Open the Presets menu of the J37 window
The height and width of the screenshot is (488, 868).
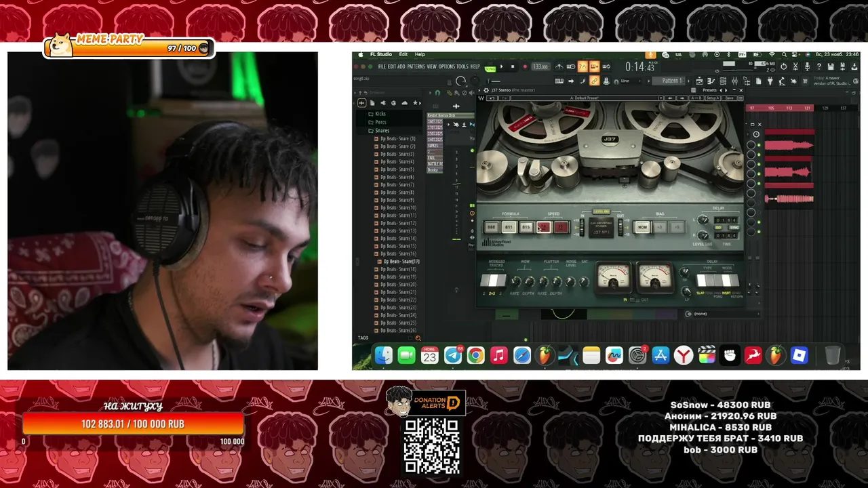(709, 90)
